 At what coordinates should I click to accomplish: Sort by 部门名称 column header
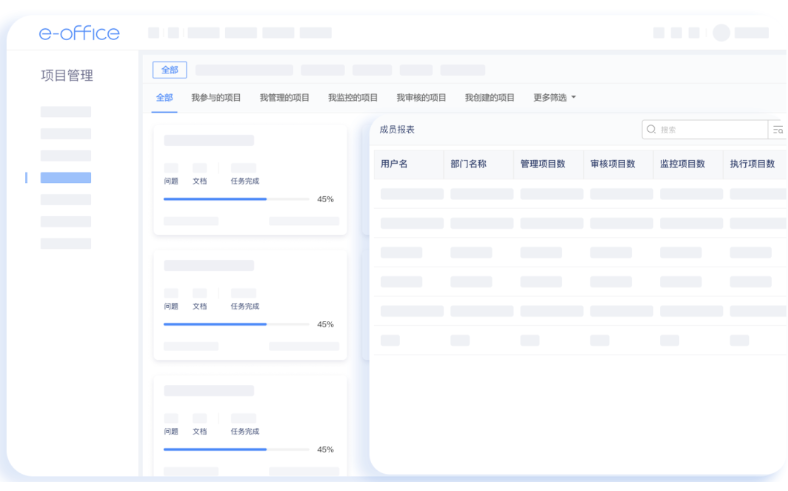click(468, 163)
